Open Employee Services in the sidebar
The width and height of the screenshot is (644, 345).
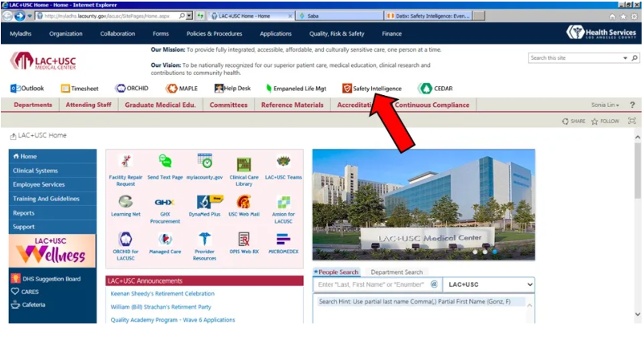(53, 184)
